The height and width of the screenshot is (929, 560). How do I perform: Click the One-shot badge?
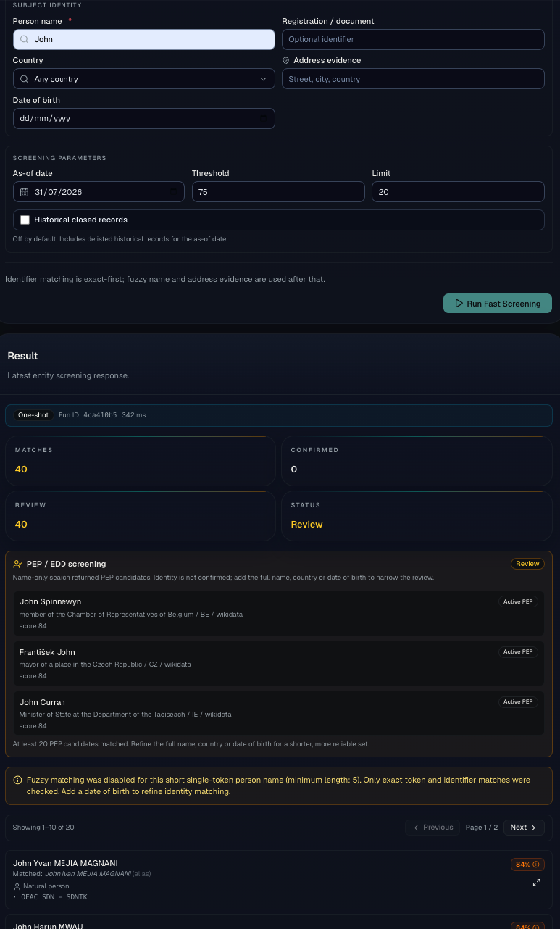pyautogui.click(x=33, y=415)
